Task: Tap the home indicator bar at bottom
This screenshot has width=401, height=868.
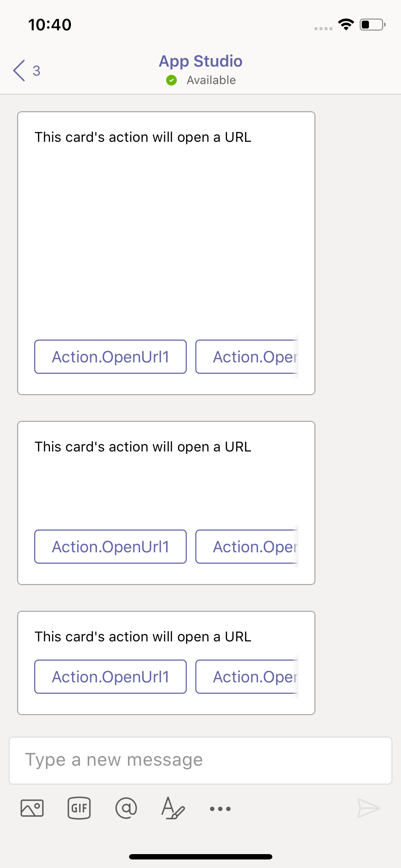Action: 200,857
